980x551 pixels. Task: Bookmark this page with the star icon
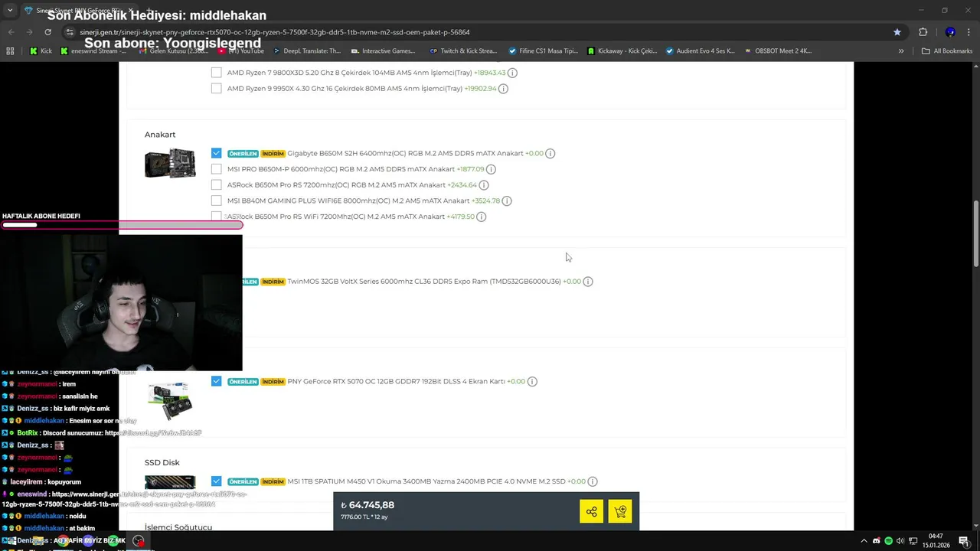897,32
